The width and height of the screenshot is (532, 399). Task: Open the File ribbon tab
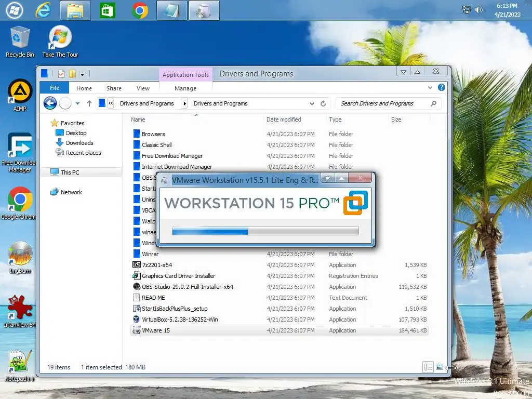tap(54, 88)
